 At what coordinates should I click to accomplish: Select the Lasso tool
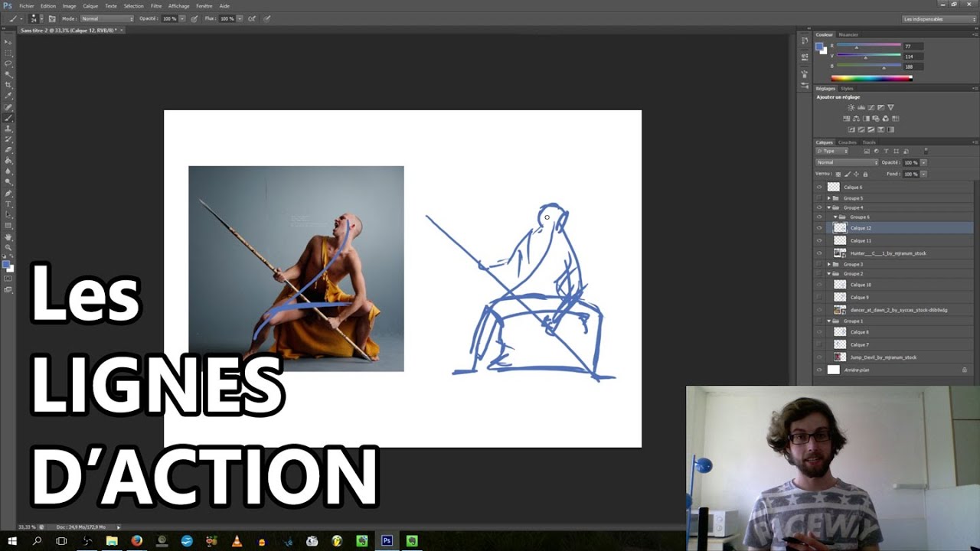point(8,64)
